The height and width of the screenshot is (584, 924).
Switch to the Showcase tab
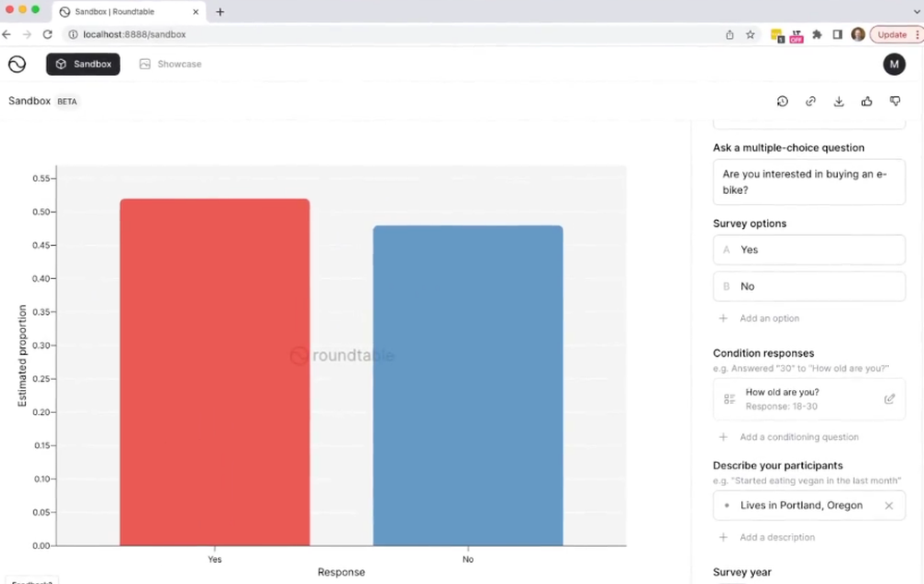(x=170, y=64)
